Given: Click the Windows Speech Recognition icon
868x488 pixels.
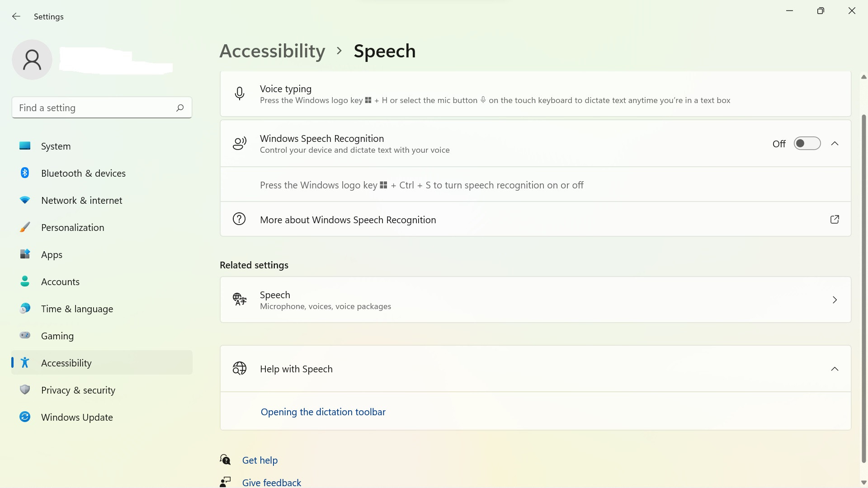Looking at the screenshot, I should click(x=240, y=144).
